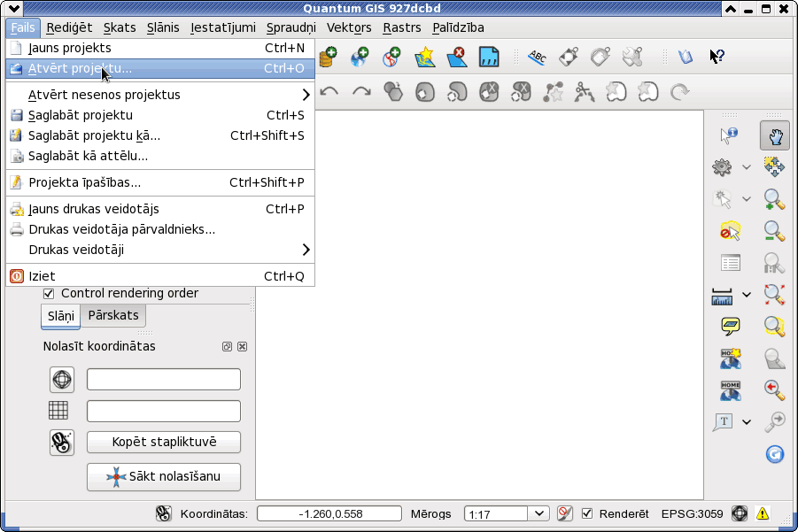Open the Mērogs scale dropdown
The width and height of the screenshot is (798, 532).
[539, 513]
